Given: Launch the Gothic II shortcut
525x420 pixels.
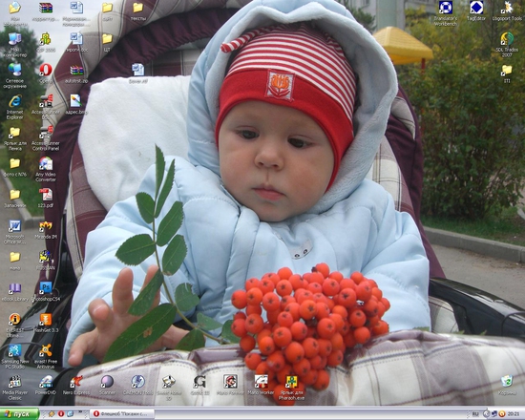Looking at the screenshot, I should 199,382.
